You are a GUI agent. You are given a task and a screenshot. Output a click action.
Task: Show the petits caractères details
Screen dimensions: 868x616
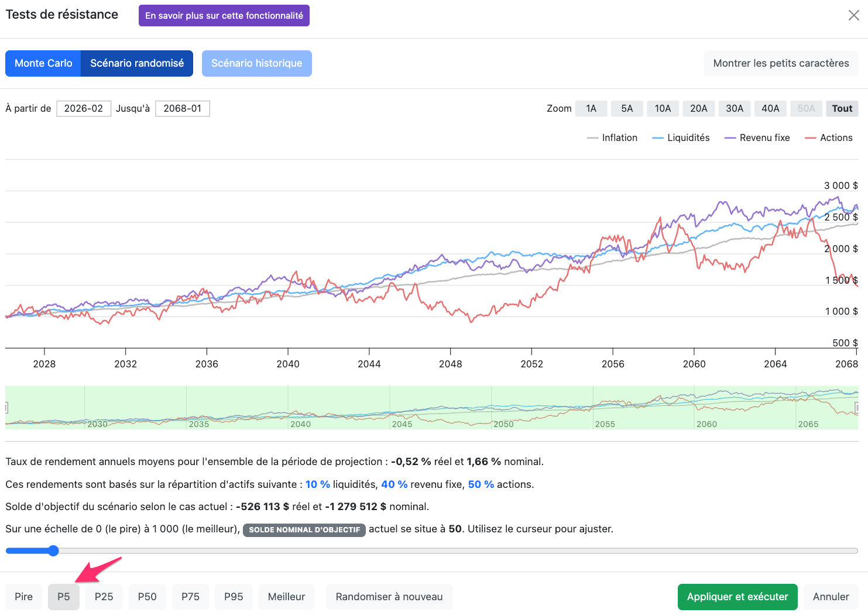781,63
